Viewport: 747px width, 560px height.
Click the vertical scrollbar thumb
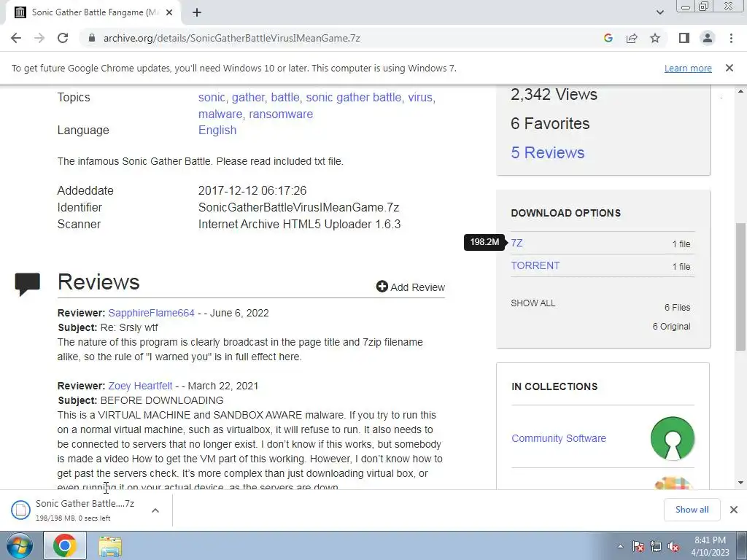(x=741, y=287)
